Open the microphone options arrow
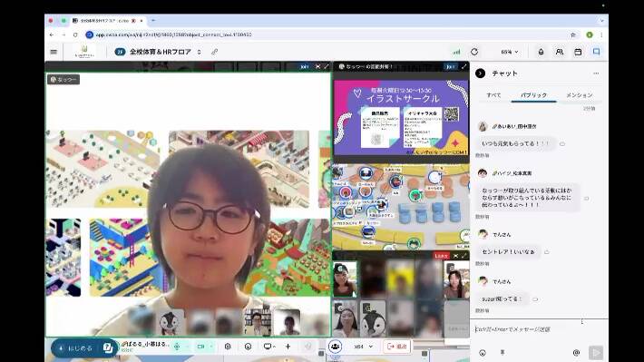 [188, 347]
